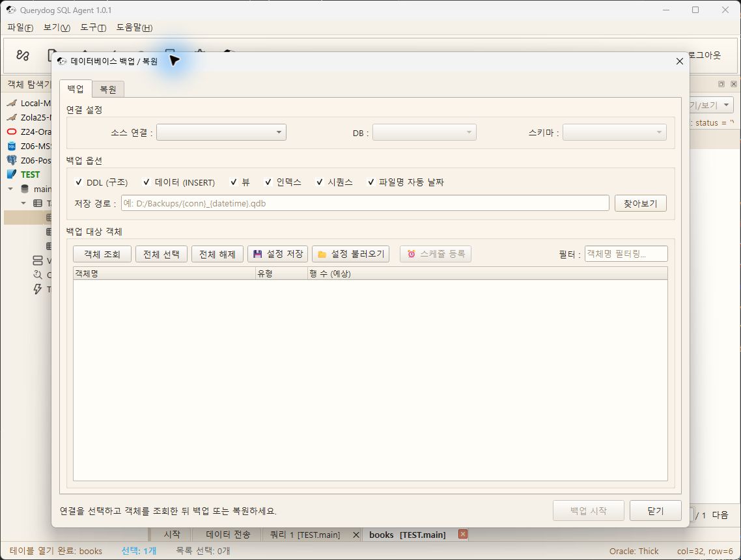The image size is (741, 560).
Task: Close the 쿼리 1 [TEST.main] tab
Action: 356,535
